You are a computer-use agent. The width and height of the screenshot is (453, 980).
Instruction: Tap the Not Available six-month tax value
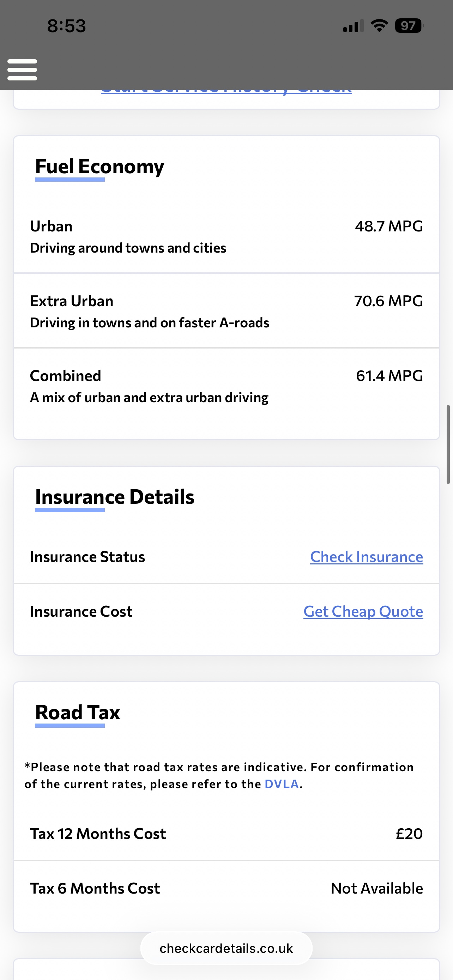(376, 889)
